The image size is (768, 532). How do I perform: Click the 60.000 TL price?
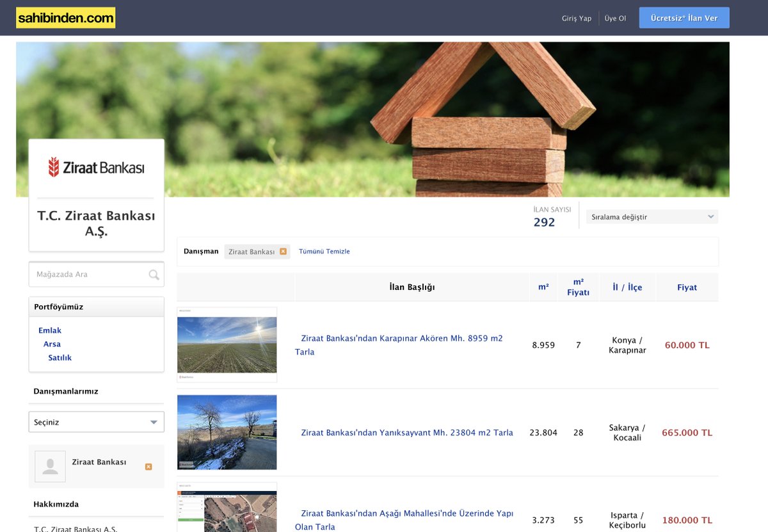tap(687, 345)
